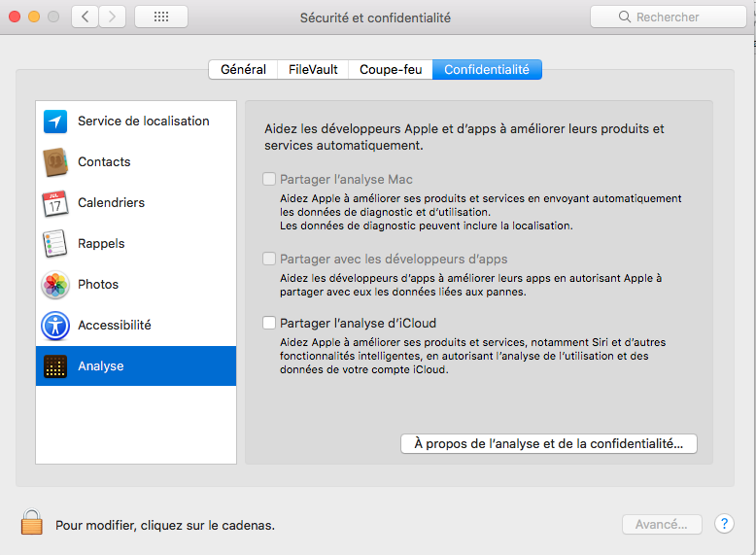Unlock settings with the padlock icon

point(32,522)
